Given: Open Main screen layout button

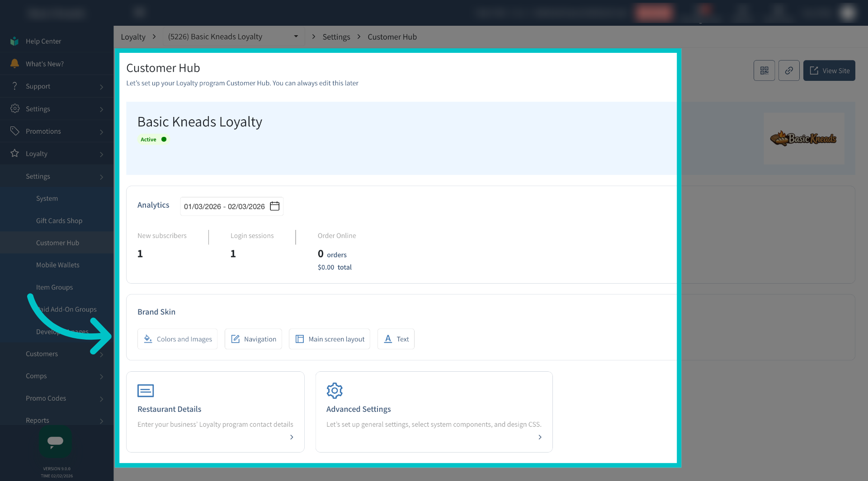Looking at the screenshot, I should point(330,339).
